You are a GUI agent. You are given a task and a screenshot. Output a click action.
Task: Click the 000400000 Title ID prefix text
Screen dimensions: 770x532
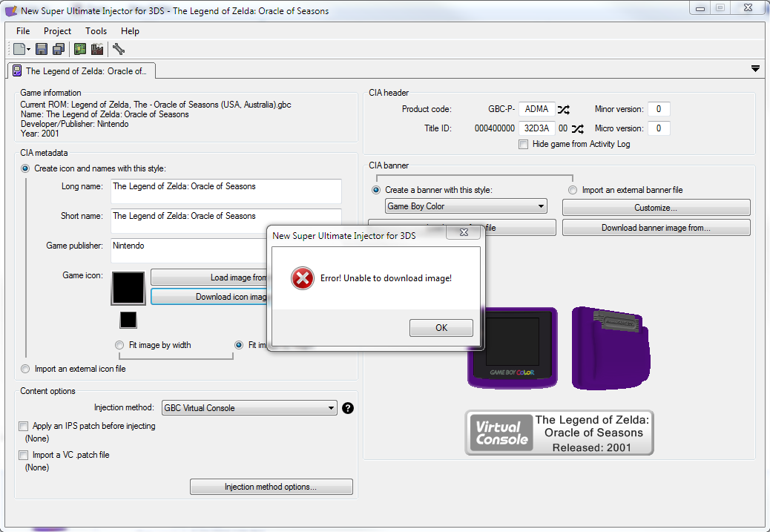click(x=495, y=128)
